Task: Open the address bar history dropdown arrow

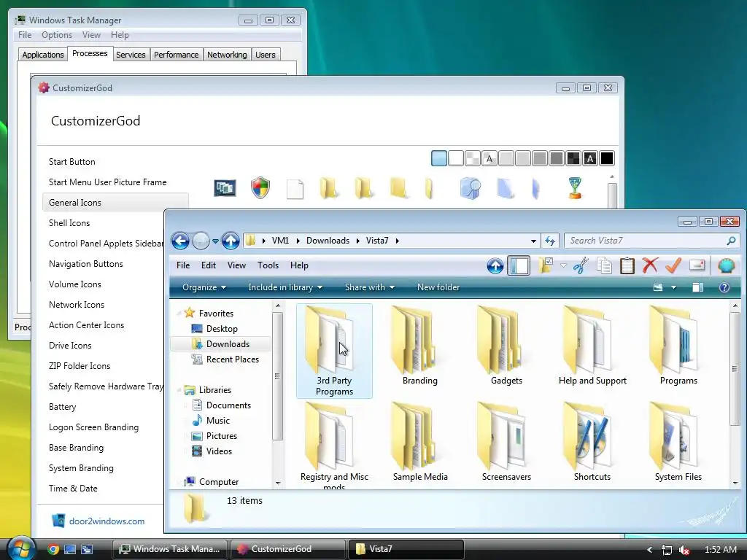Action: click(x=533, y=241)
